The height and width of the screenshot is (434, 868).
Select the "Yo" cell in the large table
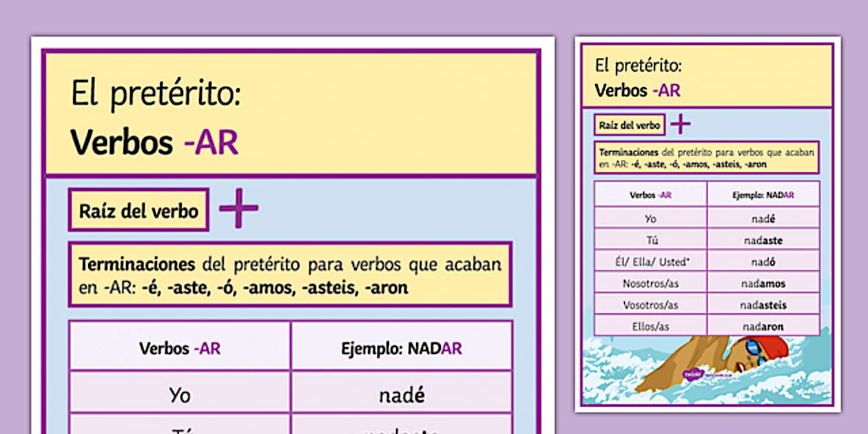tap(180, 395)
